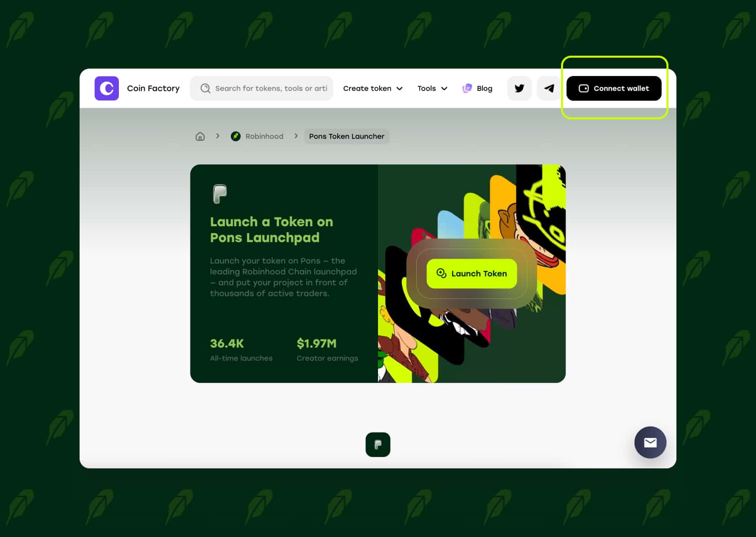Expand the Tools dropdown menu

point(432,89)
